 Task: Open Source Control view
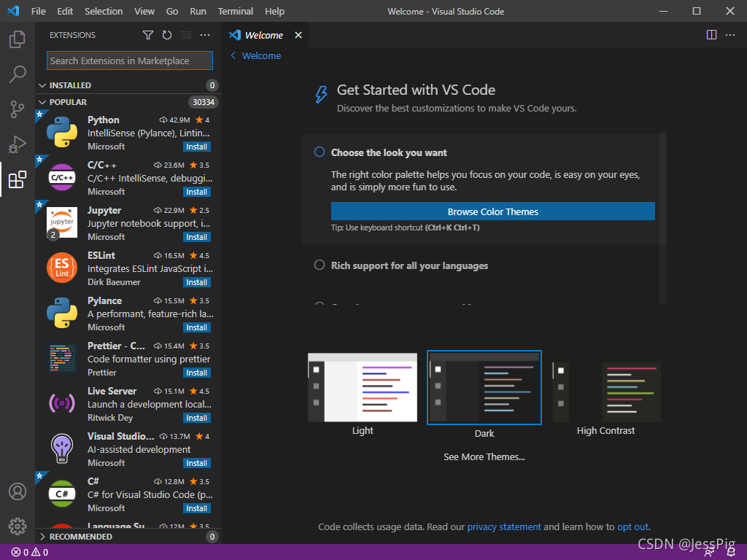pos(18,109)
